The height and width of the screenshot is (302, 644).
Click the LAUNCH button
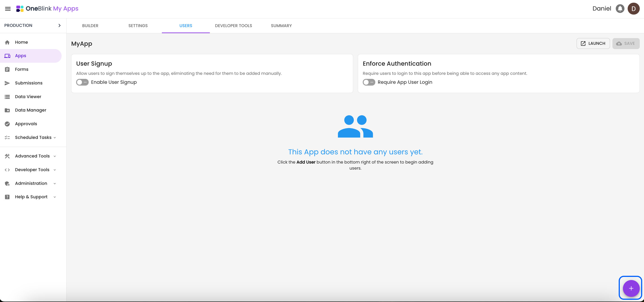[x=593, y=43]
